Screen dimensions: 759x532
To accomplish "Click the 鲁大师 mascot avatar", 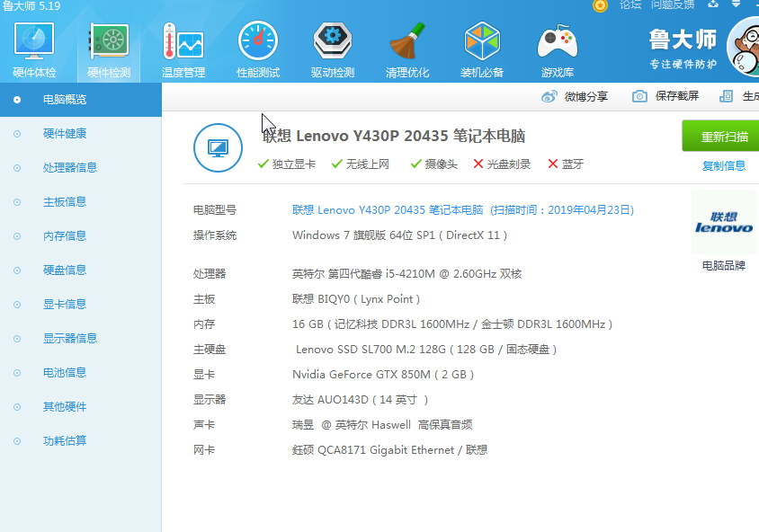I will point(744,47).
